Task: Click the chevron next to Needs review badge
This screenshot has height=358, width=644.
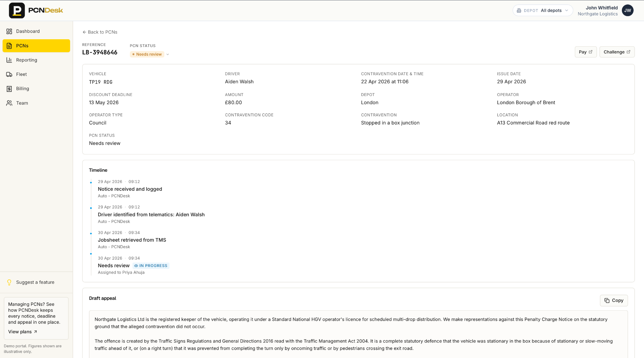Action: point(168,54)
